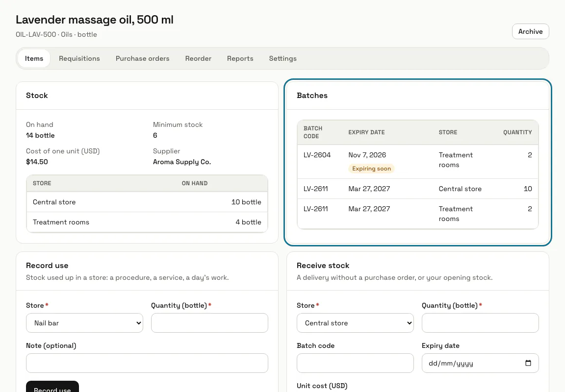Open the Reports tab
This screenshot has height=392, width=565.
[240, 58]
